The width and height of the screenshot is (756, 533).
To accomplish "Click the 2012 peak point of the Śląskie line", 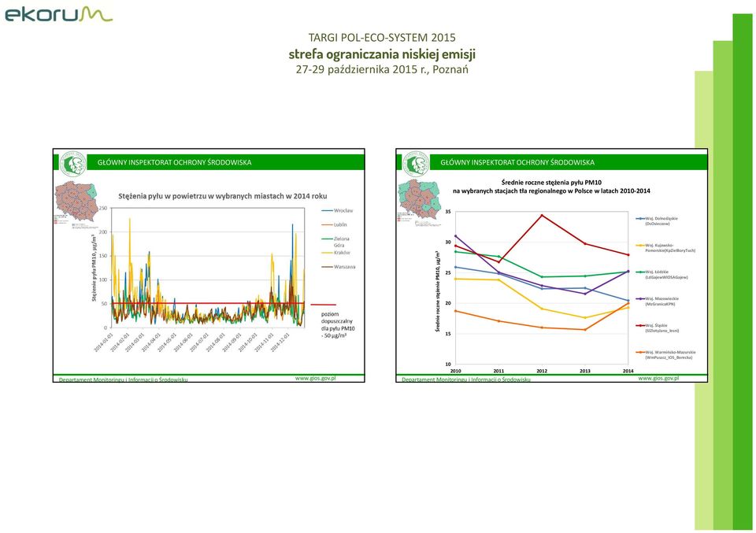I will click(x=542, y=215).
